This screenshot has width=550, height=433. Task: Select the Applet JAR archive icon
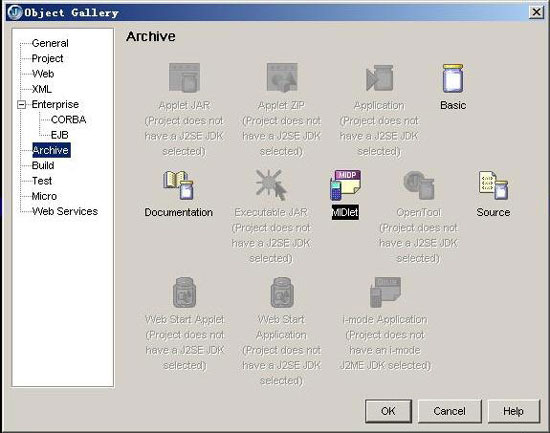(x=184, y=78)
